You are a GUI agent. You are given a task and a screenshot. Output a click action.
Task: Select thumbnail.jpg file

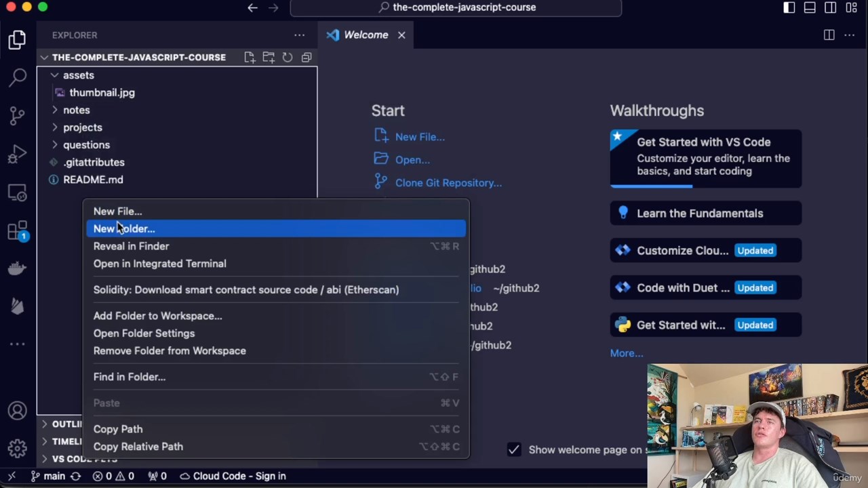pos(102,93)
